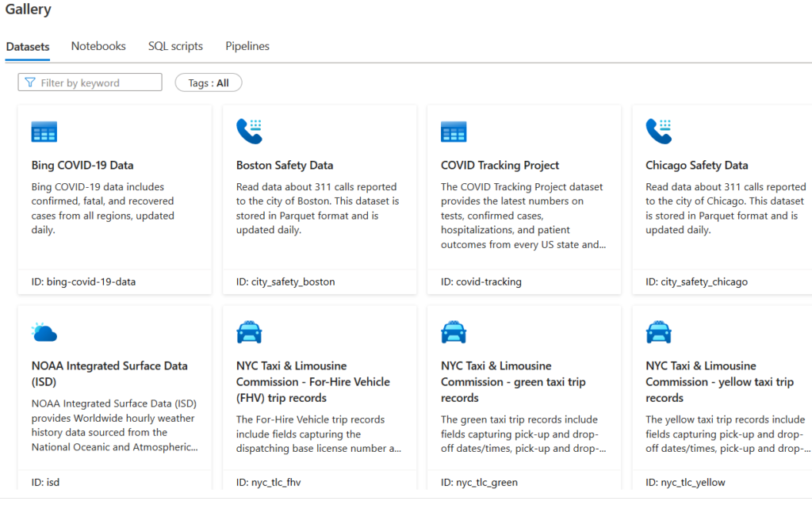Click the green taxi trip records taxi icon
Image resolution: width=812 pixels, height=505 pixels.
[454, 332]
